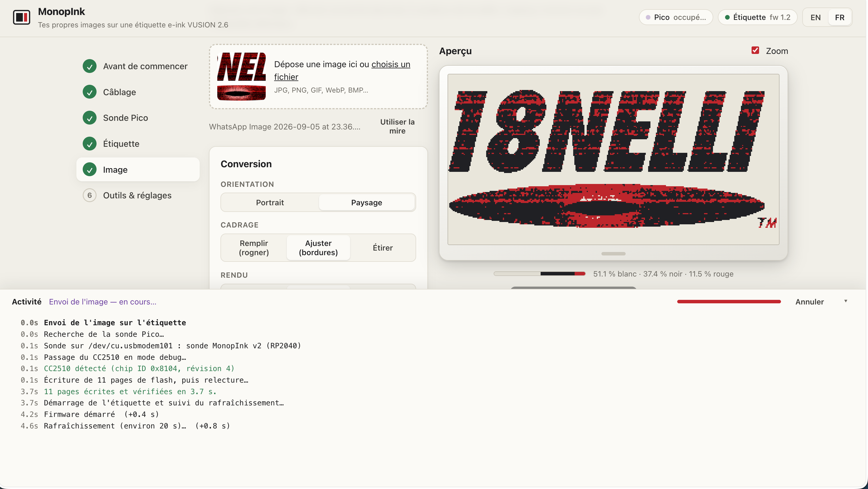Screen dimensions: 868x489
Task: Click log line Firmware démarré
Action: pyautogui.click(x=101, y=415)
